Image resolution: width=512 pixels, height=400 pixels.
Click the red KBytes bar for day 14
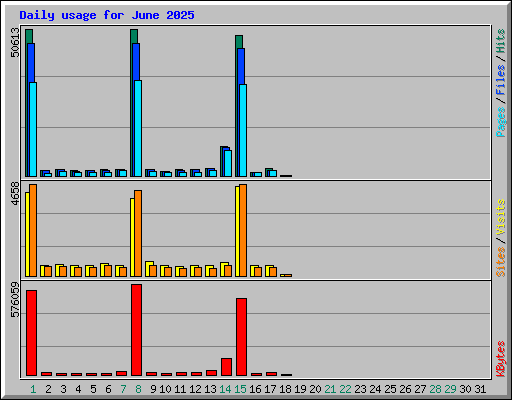[226, 367]
